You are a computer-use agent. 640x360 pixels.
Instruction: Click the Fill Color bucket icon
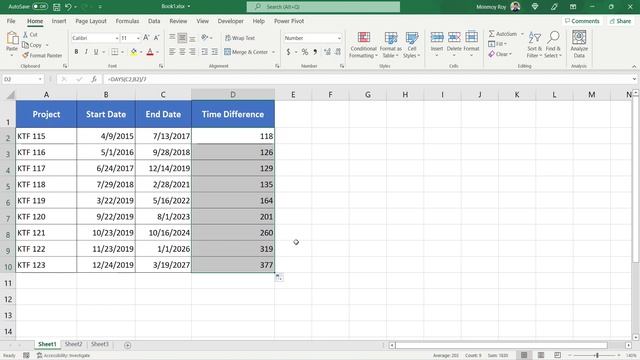(x=133, y=52)
